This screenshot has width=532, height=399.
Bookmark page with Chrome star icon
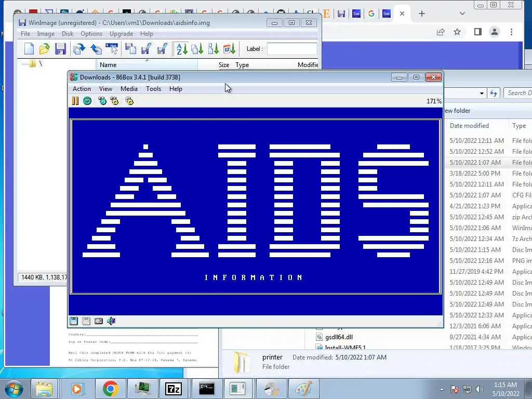(457, 32)
